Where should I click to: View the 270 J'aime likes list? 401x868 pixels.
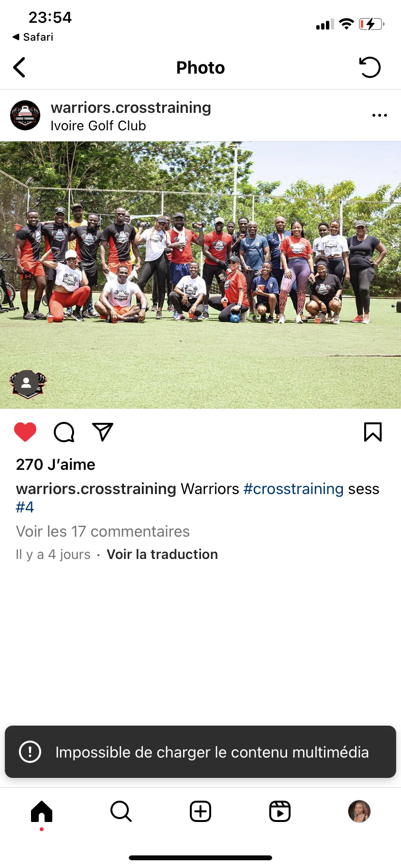56,465
